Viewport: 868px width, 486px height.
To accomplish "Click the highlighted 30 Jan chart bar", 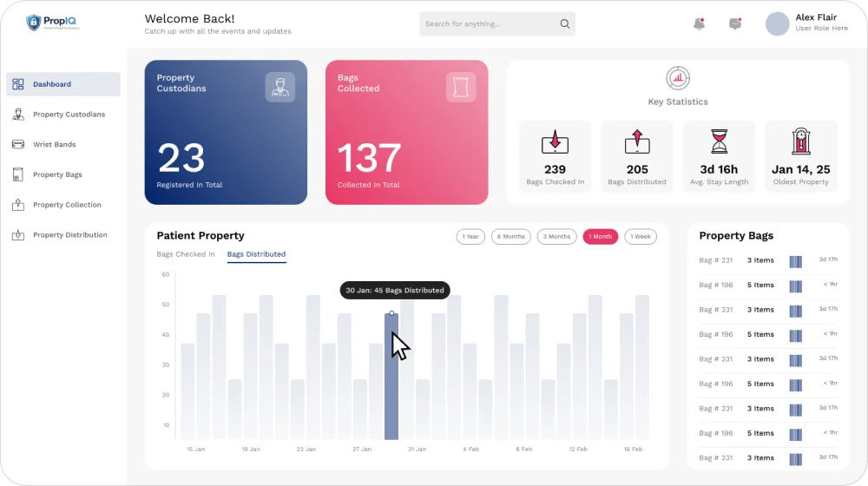I will click(x=391, y=377).
